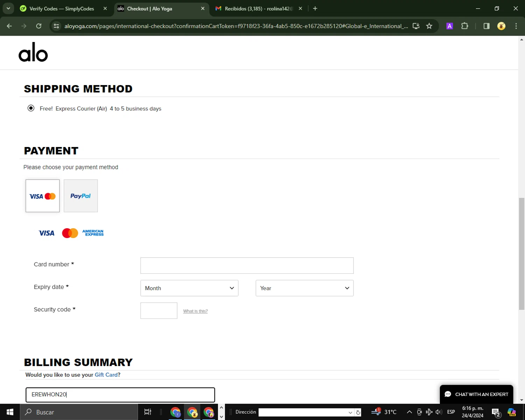Image resolution: width=525 pixels, height=420 pixels.
Task: Expand the Dirección toolbar dropdown arrow
Action: click(x=350, y=412)
